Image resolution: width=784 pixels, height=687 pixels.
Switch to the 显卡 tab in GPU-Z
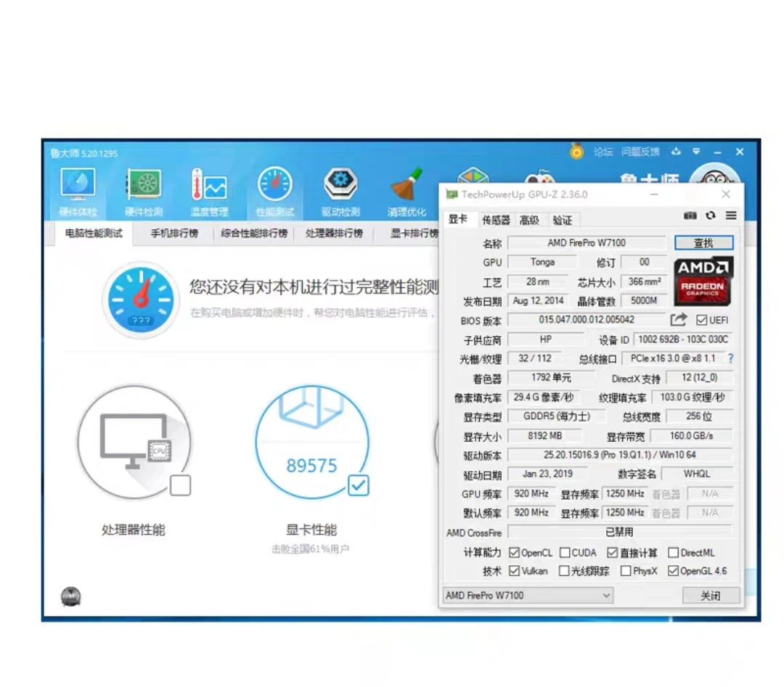click(458, 219)
